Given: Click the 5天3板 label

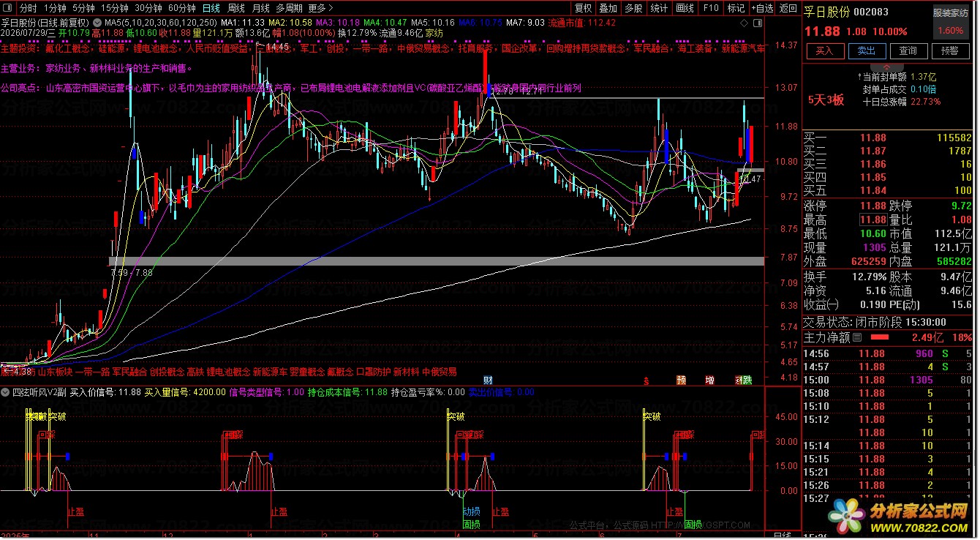Looking at the screenshot, I should (826, 100).
